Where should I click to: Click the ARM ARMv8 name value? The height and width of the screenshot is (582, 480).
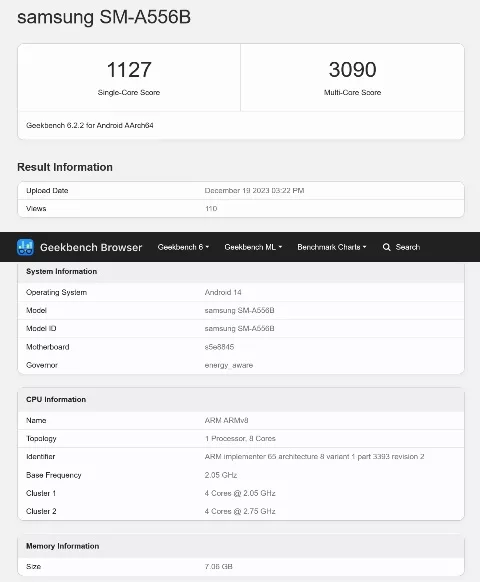point(226,421)
